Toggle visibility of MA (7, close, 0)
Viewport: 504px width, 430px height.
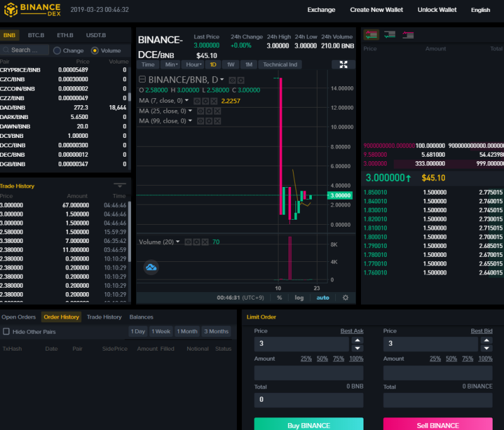coord(197,101)
